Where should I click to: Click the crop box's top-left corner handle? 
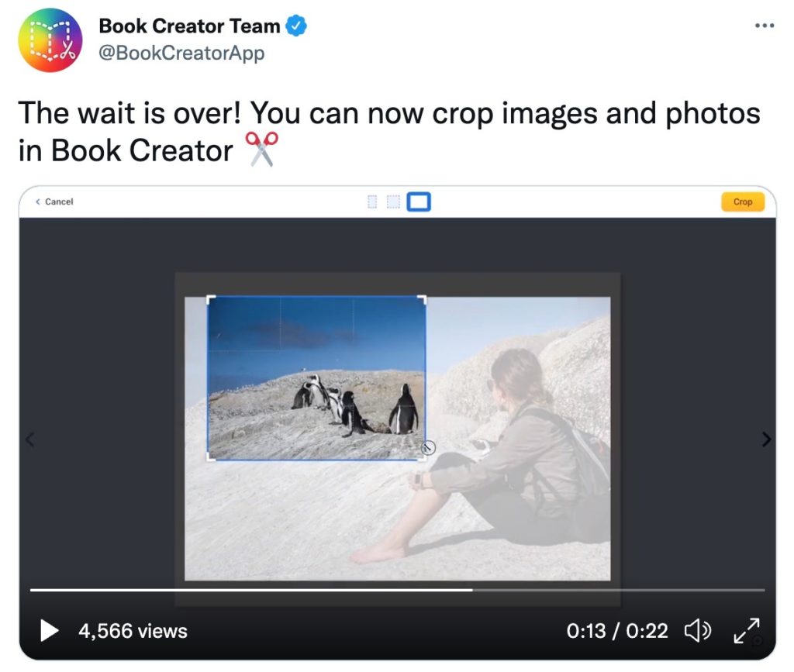pos(209,298)
